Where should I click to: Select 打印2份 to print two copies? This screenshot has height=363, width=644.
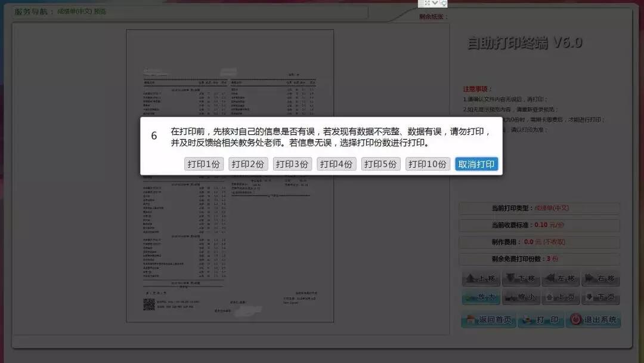click(x=248, y=164)
